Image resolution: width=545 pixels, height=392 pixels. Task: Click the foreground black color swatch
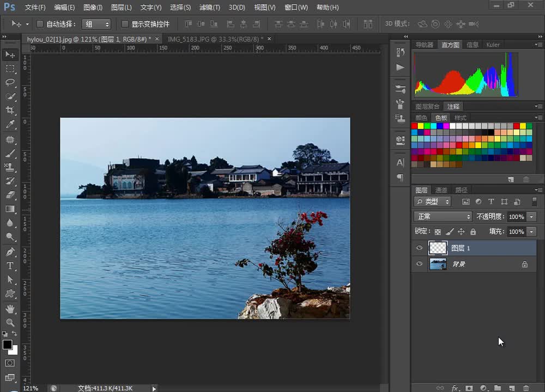[7, 345]
